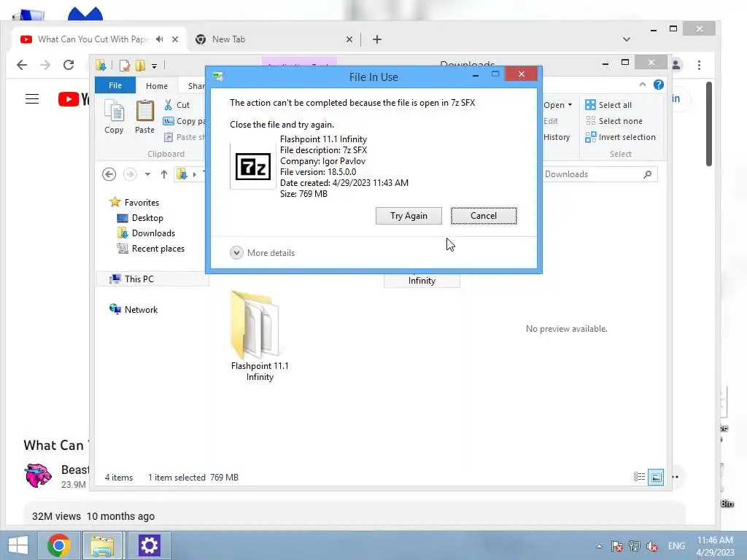Select This PC in navigation pane
747x560 pixels.
131,279
